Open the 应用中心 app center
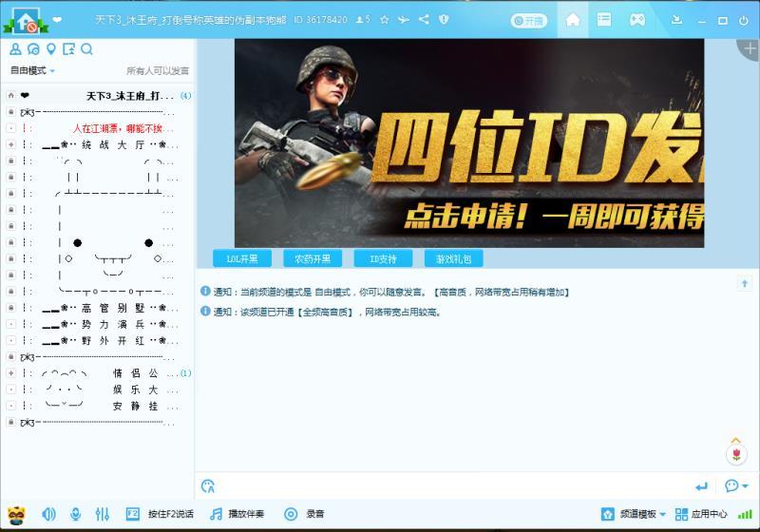 pos(701,514)
